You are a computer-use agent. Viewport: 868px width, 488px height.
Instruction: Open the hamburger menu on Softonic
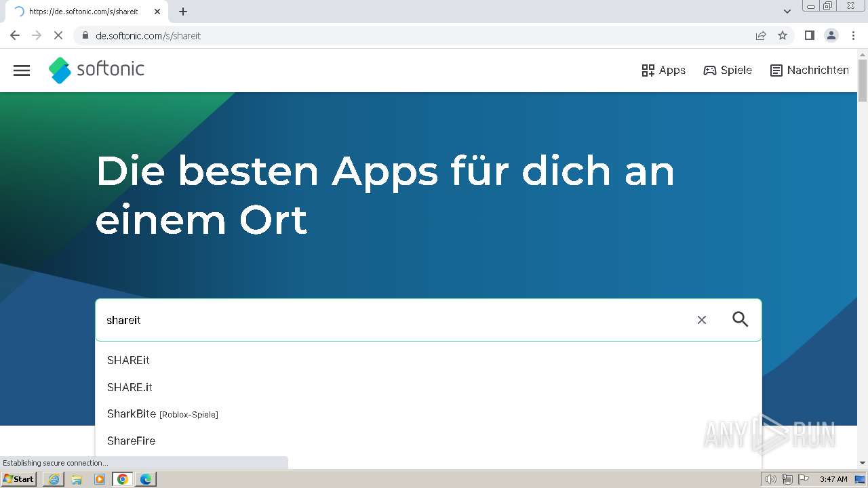[x=22, y=70]
